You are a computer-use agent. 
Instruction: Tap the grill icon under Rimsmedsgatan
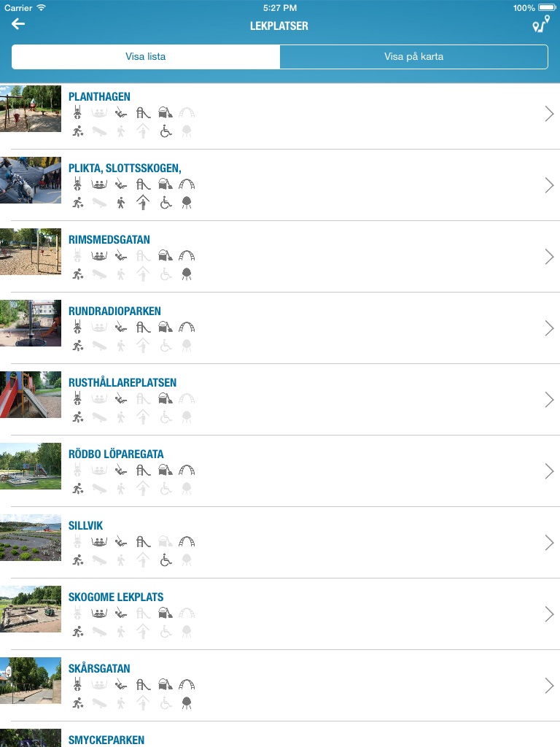point(187,274)
